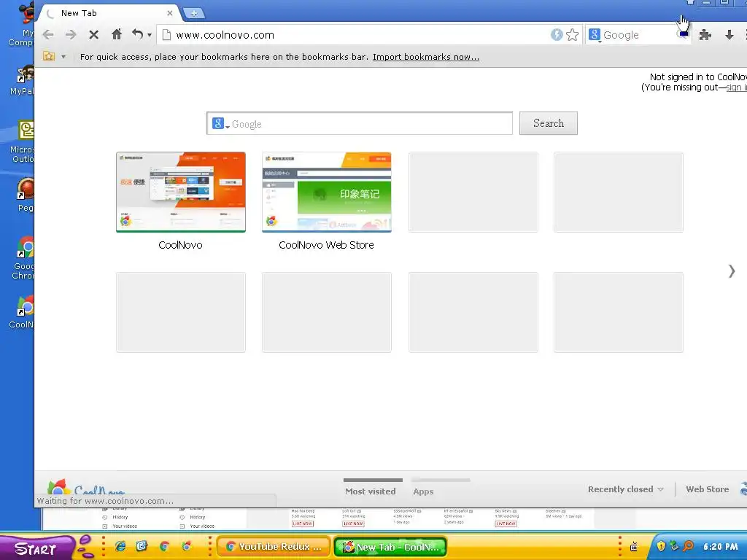Screen dimensions: 747x560
Task: Open the Home page icon
Action: [x=117, y=34]
